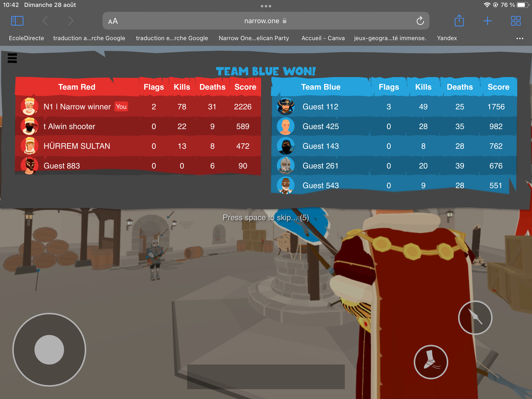Click the Accueil Canva bookmark link
Viewport: 532px width, 399px height.
[323, 39]
